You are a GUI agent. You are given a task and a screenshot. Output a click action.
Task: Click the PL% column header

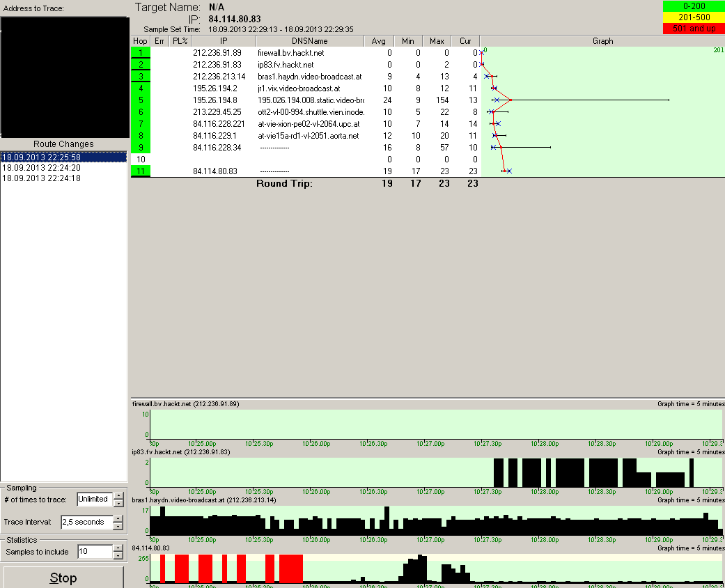(x=180, y=41)
